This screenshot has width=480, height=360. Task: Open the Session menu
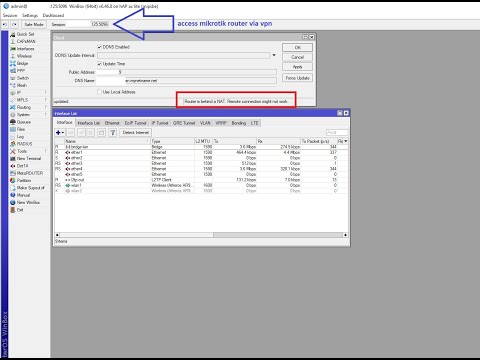pyautogui.click(x=10, y=15)
